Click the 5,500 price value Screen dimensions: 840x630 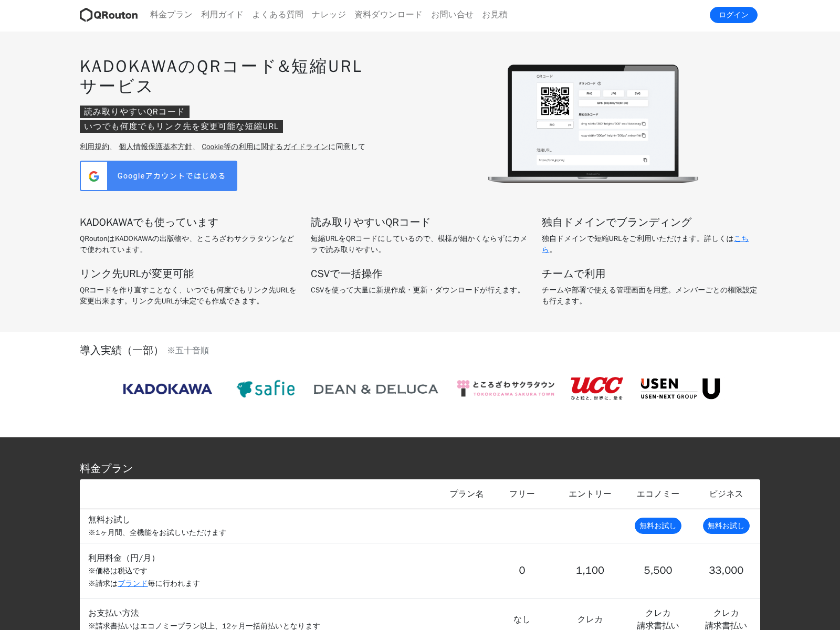(x=658, y=570)
